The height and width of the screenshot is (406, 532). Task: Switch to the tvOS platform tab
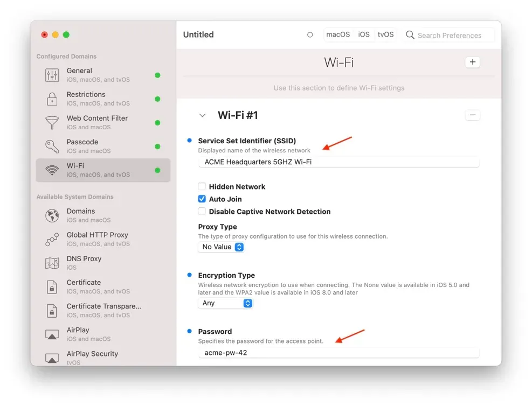coord(385,34)
